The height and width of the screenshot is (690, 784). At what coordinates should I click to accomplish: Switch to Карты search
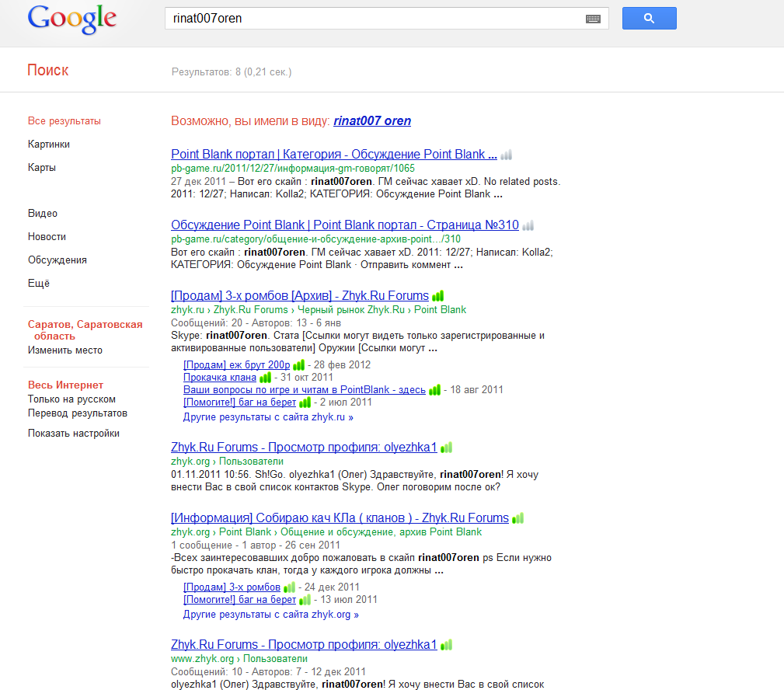click(42, 168)
